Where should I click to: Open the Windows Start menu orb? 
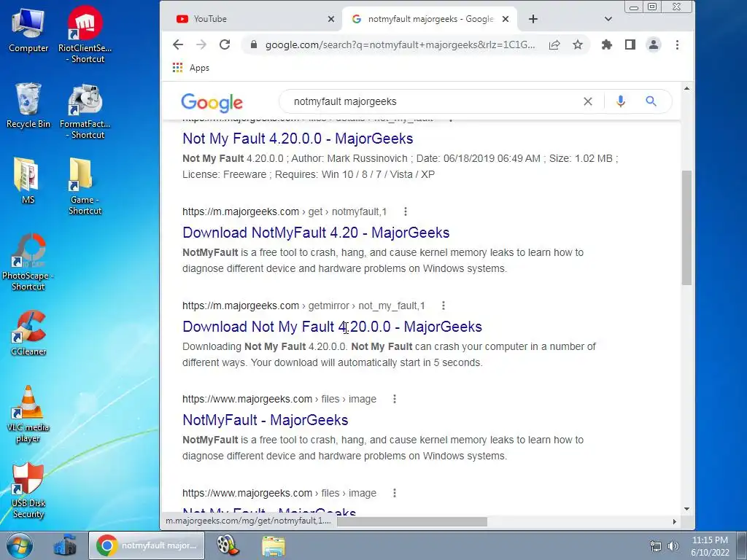pos(20,545)
